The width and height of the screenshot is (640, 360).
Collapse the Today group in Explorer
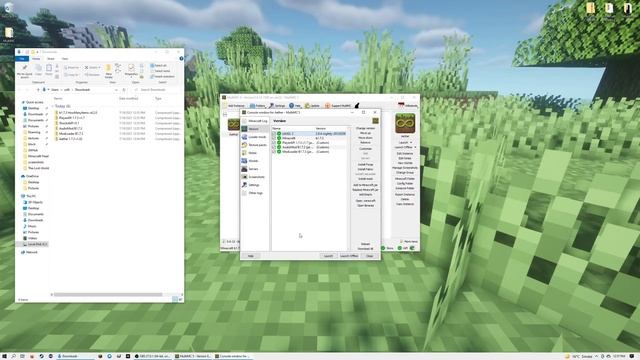[x=53, y=106]
